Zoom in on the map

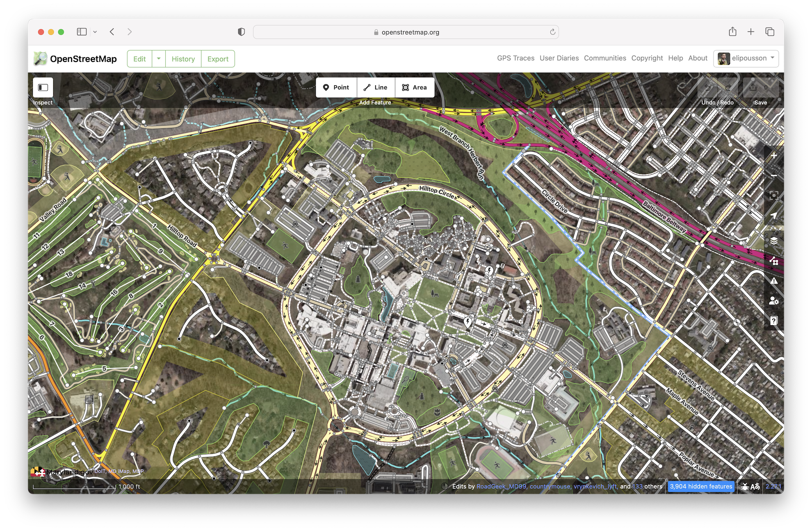(x=774, y=156)
